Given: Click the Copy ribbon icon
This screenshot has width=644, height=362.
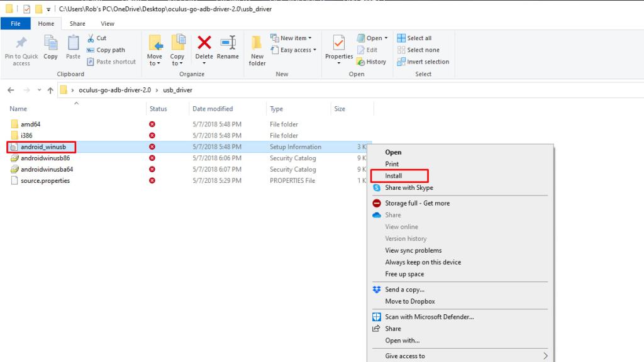Looking at the screenshot, I should point(50,43).
